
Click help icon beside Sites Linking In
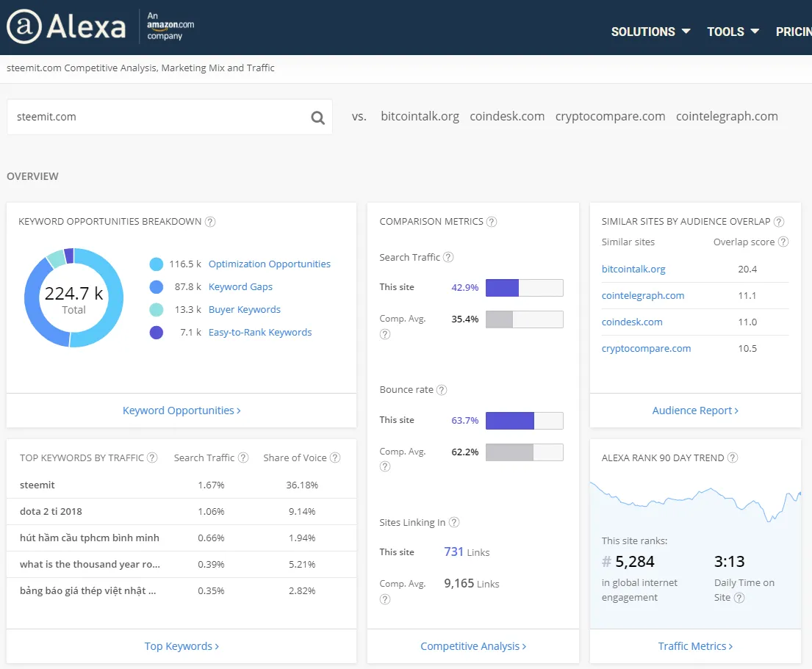(x=453, y=523)
